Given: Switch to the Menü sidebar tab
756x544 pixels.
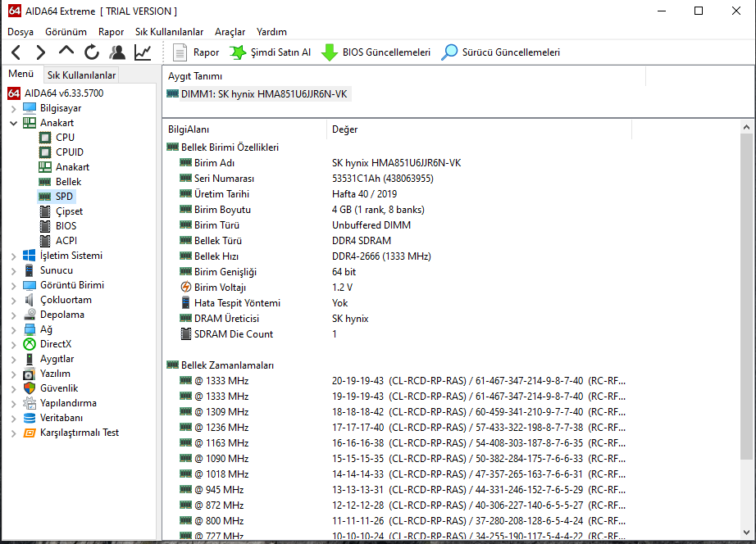Looking at the screenshot, I should pos(20,74).
